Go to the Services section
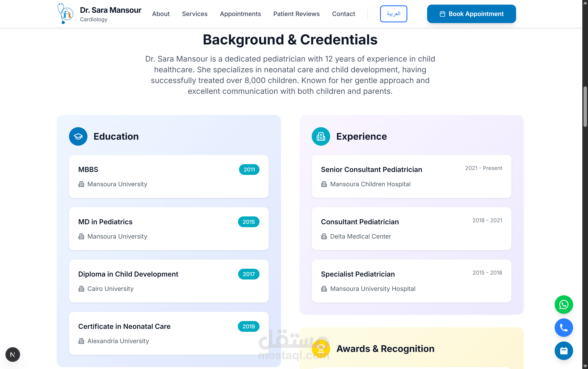Viewport: 588px width, 369px height. coord(195,14)
